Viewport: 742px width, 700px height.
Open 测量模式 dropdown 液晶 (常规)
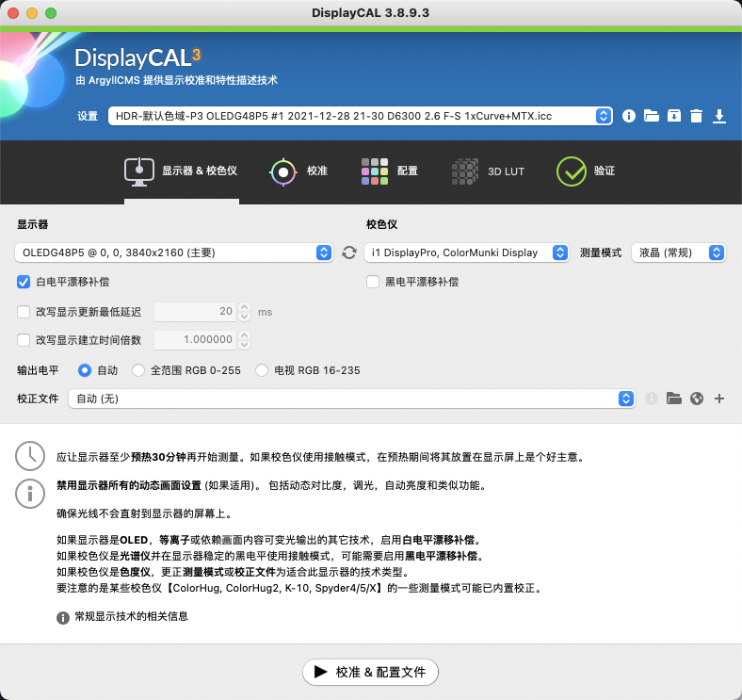(679, 252)
